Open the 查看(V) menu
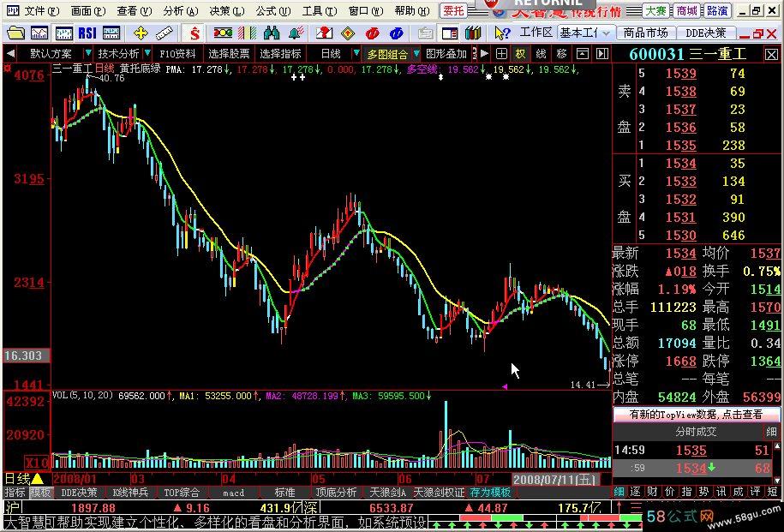Image resolution: width=784 pixels, height=532 pixels. [134, 10]
